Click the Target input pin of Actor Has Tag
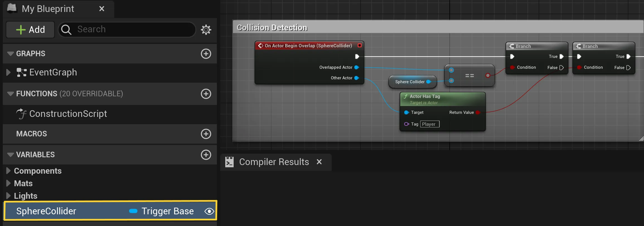Image resolution: width=644 pixels, height=226 pixels. (406, 112)
